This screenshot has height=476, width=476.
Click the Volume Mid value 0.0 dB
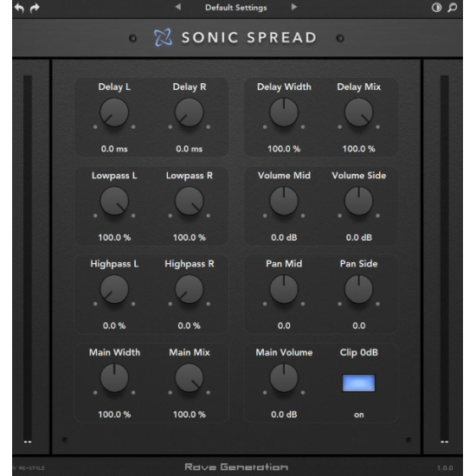(284, 237)
